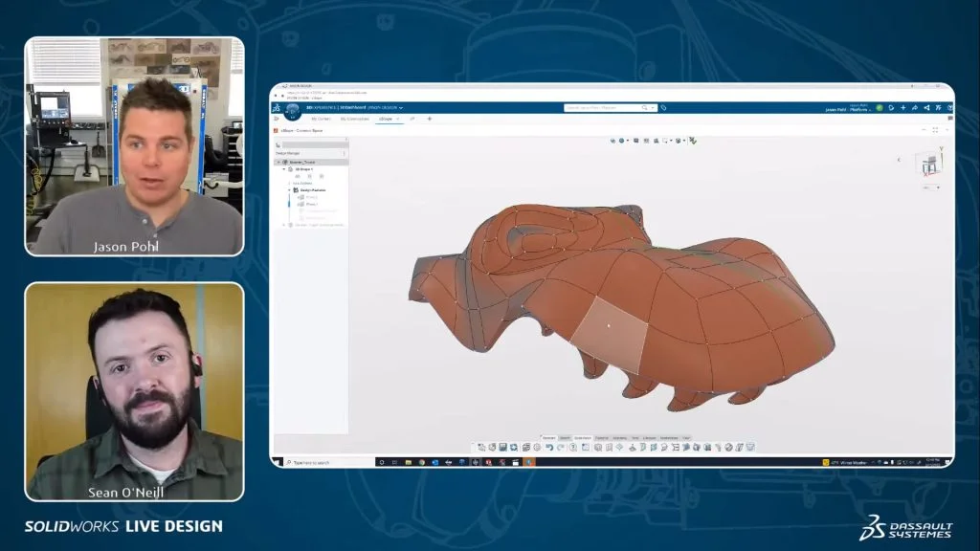Click the taskbar clock
This screenshot has height=551, width=980.
pos(931,462)
